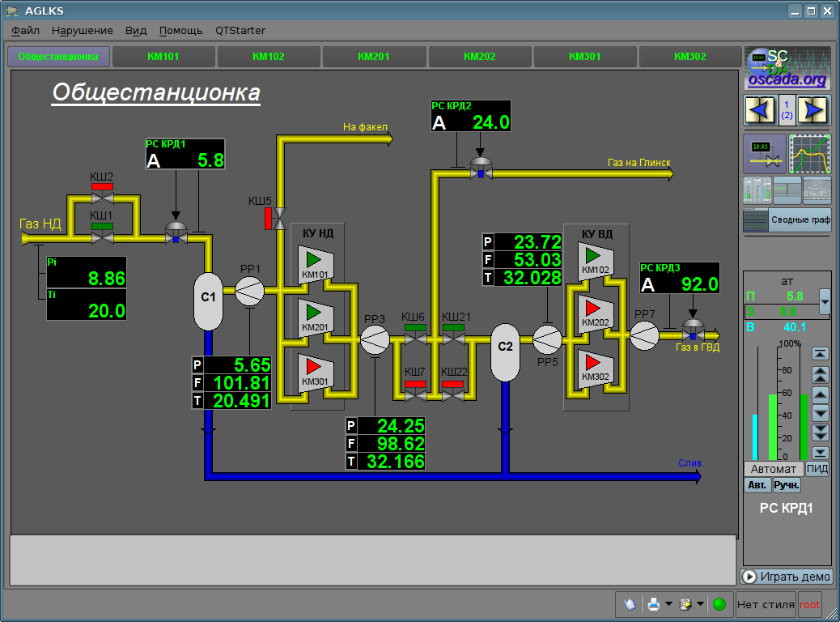Open the Нарушение menu
Viewport: 840px width, 622px height.
[83, 31]
